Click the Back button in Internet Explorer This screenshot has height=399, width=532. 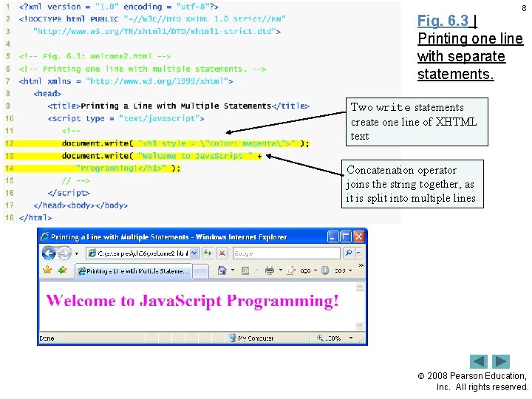click(49, 253)
